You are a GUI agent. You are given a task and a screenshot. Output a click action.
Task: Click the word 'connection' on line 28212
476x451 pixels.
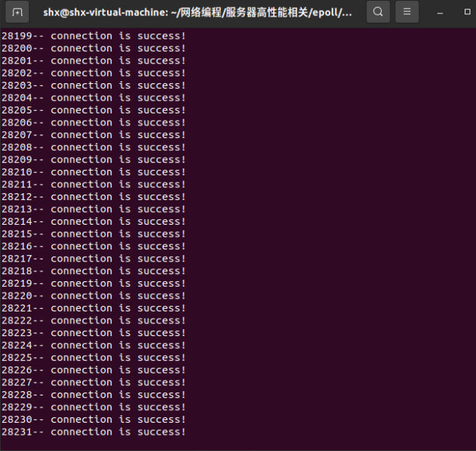(x=81, y=197)
